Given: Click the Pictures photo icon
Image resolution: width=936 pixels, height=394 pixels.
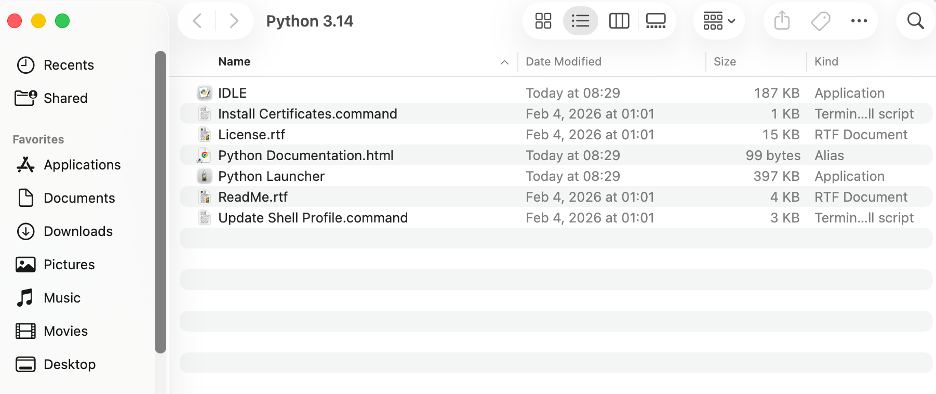Looking at the screenshot, I should 25,264.
